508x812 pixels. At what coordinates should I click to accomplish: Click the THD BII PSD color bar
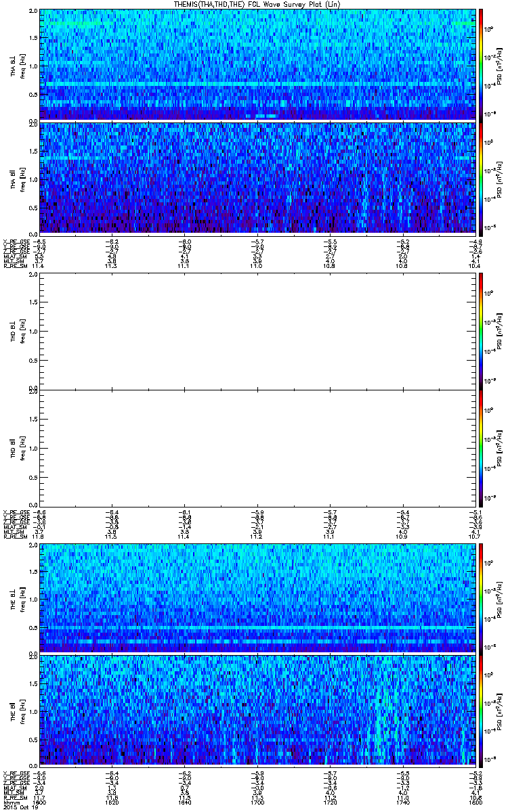point(481,448)
